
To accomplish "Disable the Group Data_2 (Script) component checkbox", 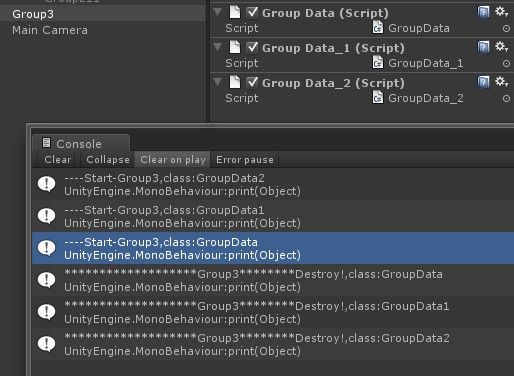I will [x=252, y=82].
